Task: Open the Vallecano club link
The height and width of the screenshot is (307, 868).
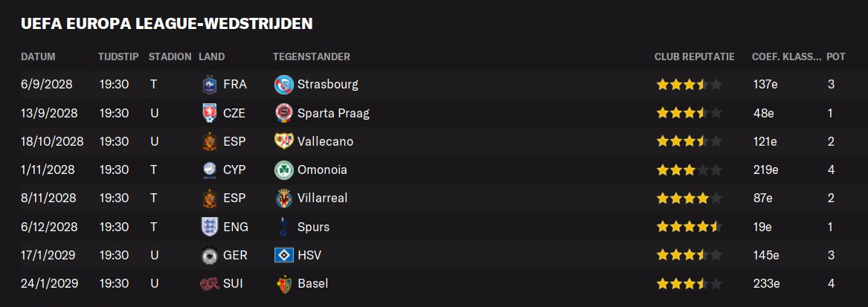Action: (x=325, y=142)
